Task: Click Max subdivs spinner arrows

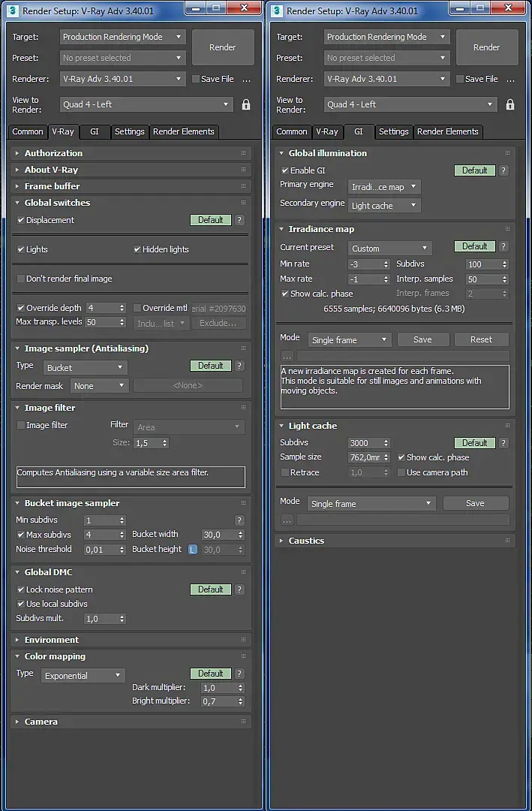Action: pos(122,535)
